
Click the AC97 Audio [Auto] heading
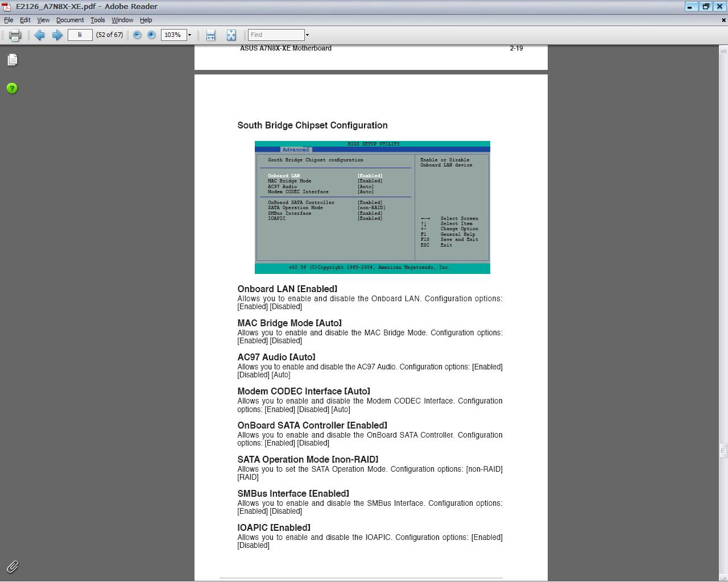coord(276,357)
